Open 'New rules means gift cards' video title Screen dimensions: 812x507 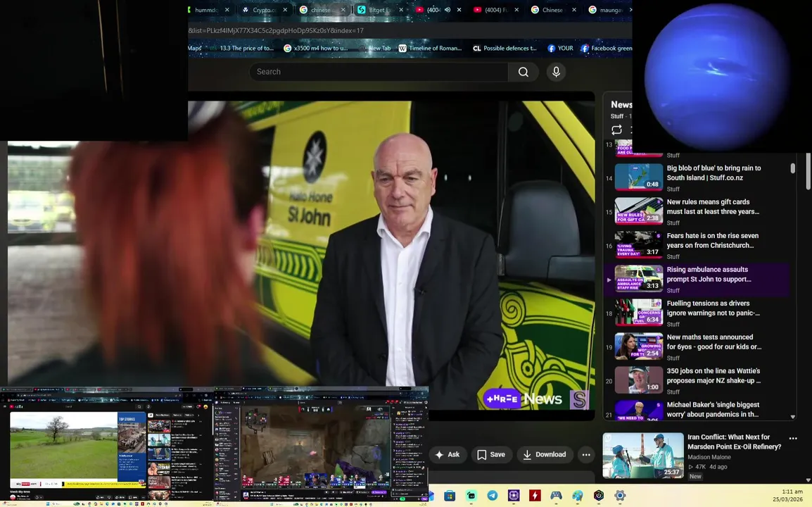click(x=713, y=207)
